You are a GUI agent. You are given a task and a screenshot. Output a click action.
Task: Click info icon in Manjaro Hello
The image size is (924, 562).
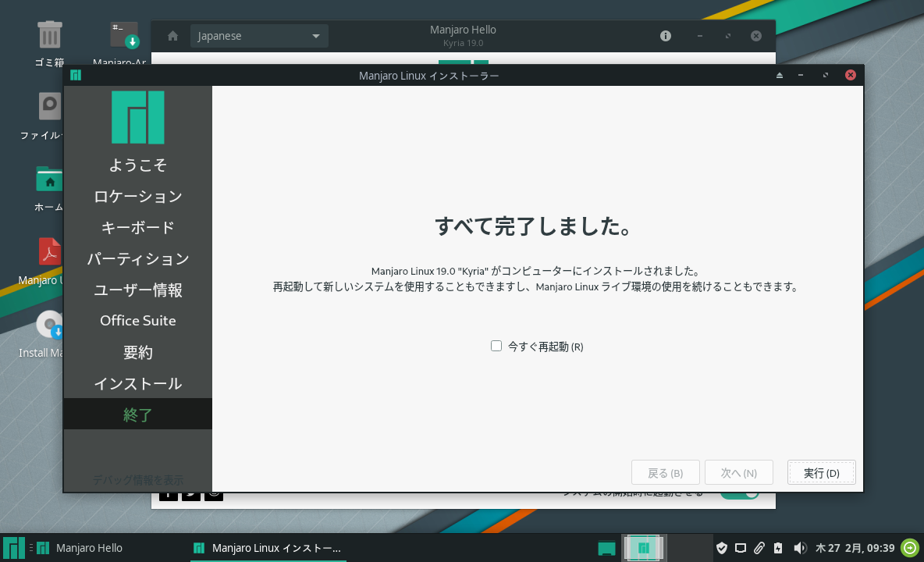[666, 36]
